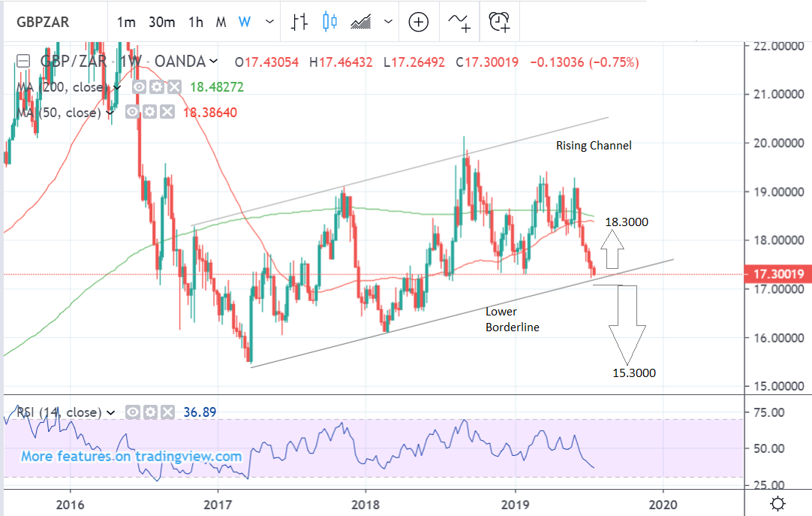The image size is (812, 516).
Task: Click the Compare or Add Symbol plus icon
Action: pos(418,22)
